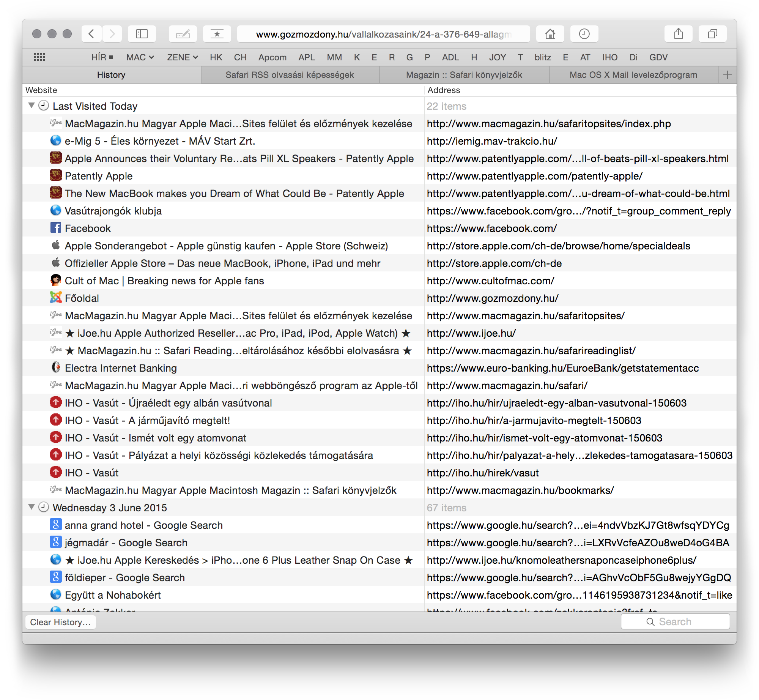Switch to Safari RSS olvasási képességek tab
The height and width of the screenshot is (700, 759).
click(x=290, y=75)
